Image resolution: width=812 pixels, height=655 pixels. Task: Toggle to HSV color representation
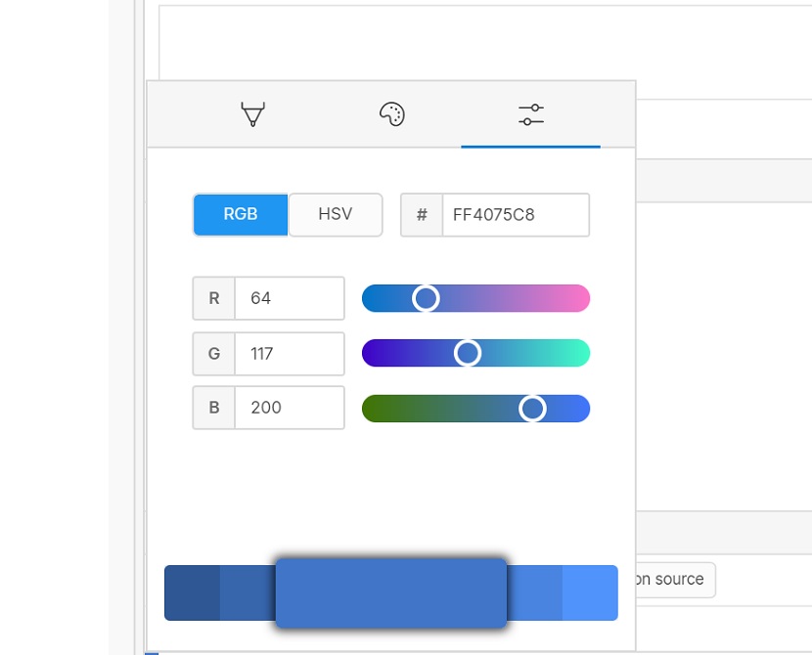(x=335, y=214)
